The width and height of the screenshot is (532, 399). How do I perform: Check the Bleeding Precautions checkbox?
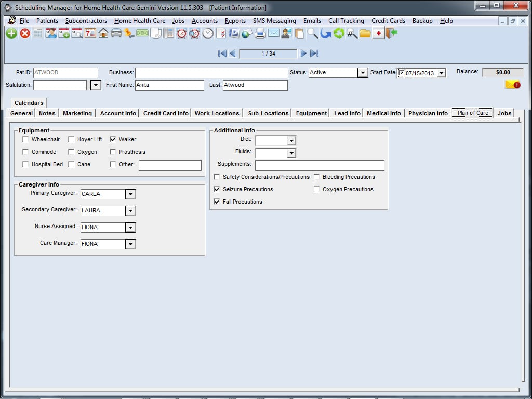click(x=316, y=177)
